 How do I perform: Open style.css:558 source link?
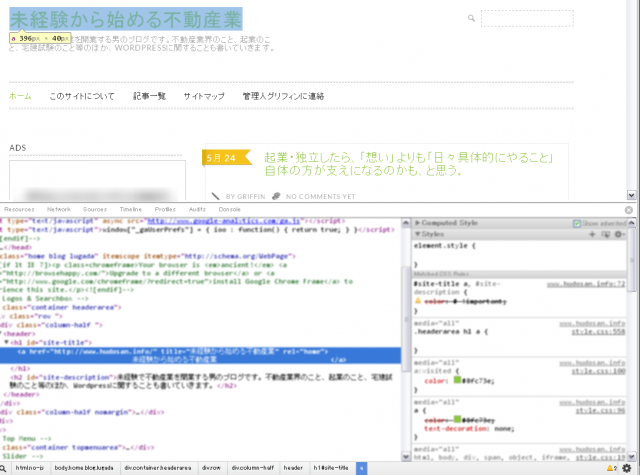coord(598,332)
